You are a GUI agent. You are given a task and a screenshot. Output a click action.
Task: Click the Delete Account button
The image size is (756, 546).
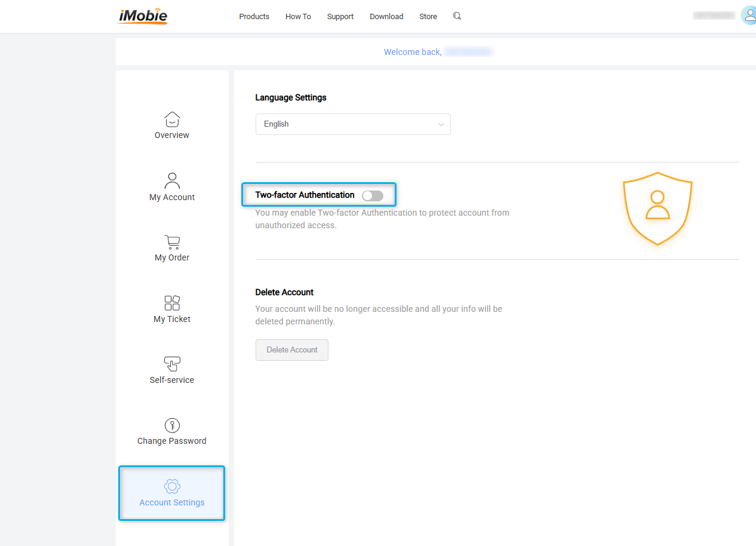(x=291, y=349)
